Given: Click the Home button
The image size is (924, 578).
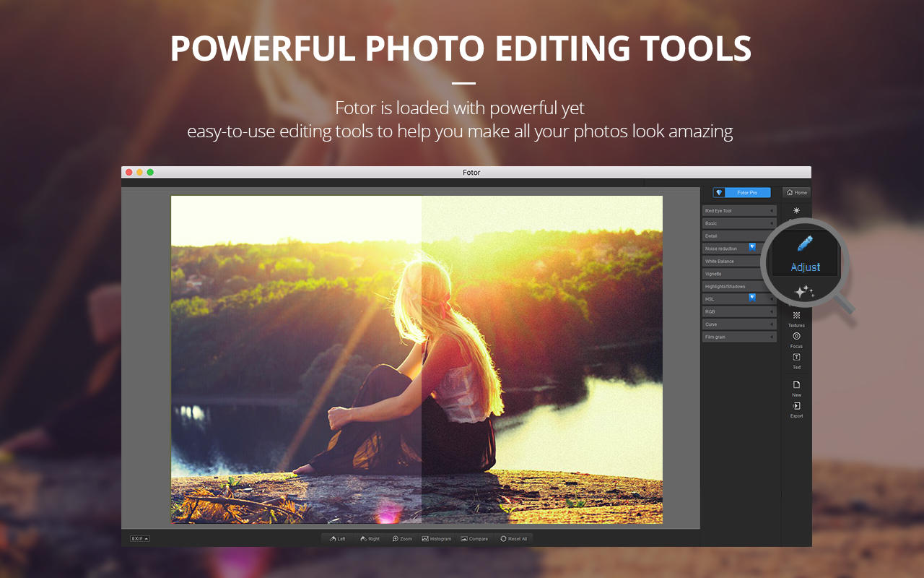Looking at the screenshot, I should (x=796, y=192).
